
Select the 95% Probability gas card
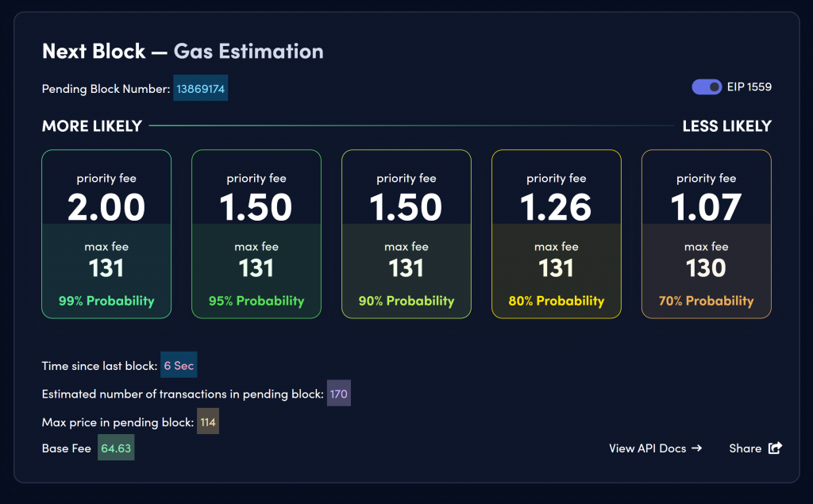[x=256, y=234]
